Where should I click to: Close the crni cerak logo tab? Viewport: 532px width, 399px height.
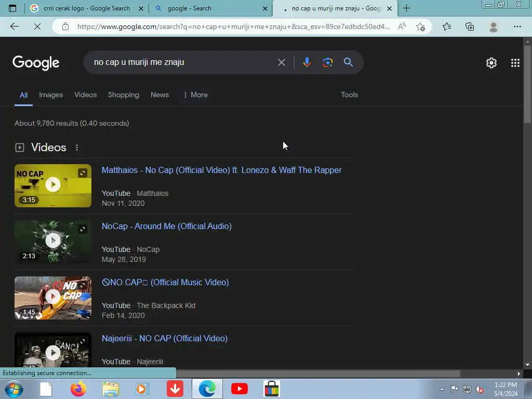(141, 8)
